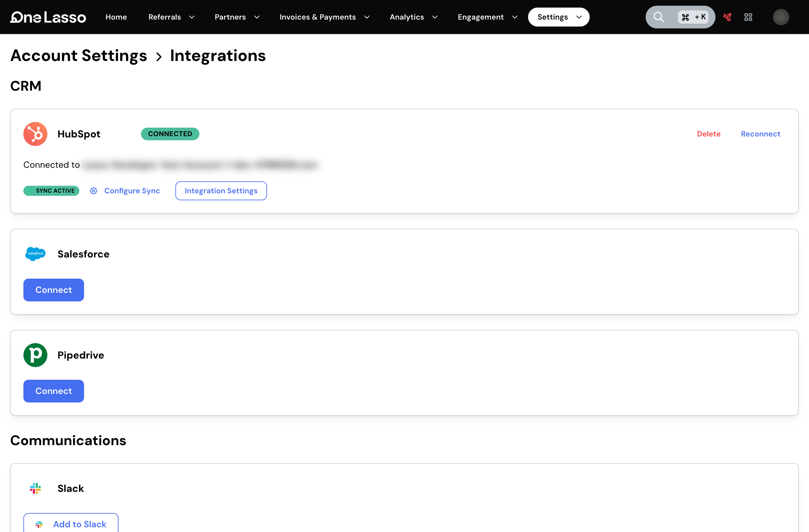Image resolution: width=809 pixels, height=532 pixels.
Task: Expand the Partners dropdown menu
Action: [237, 17]
